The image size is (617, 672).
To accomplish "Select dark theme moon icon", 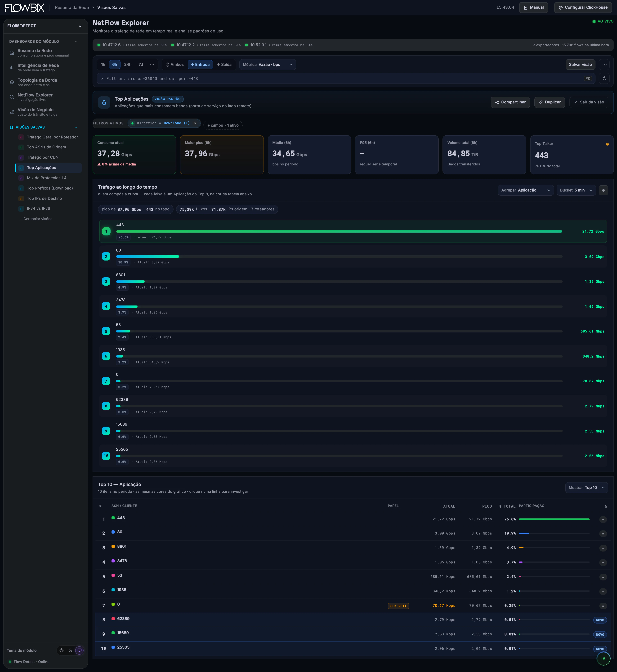I will [x=70, y=650].
